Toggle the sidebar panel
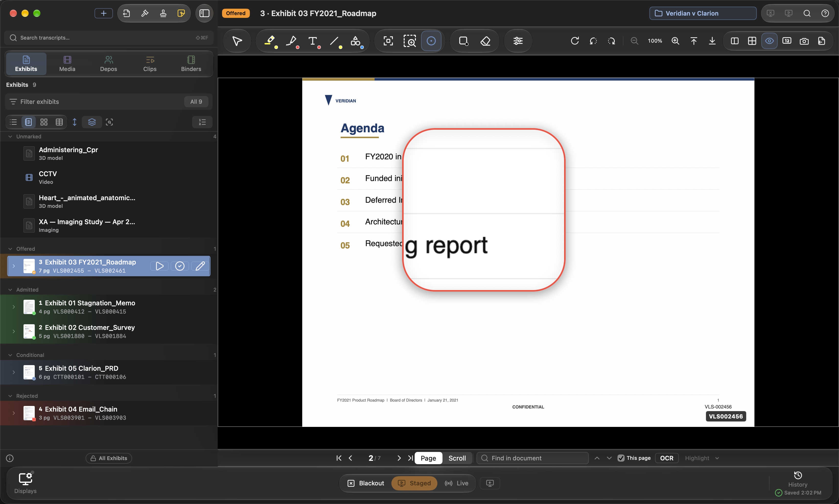839x504 pixels. pos(204,13)
